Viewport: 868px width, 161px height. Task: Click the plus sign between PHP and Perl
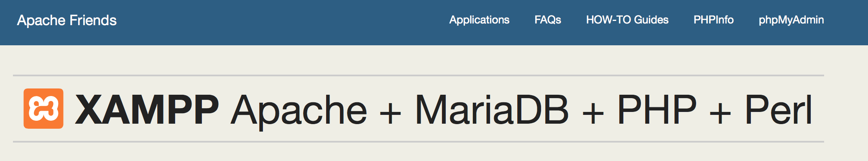click(x=720, y=113)
